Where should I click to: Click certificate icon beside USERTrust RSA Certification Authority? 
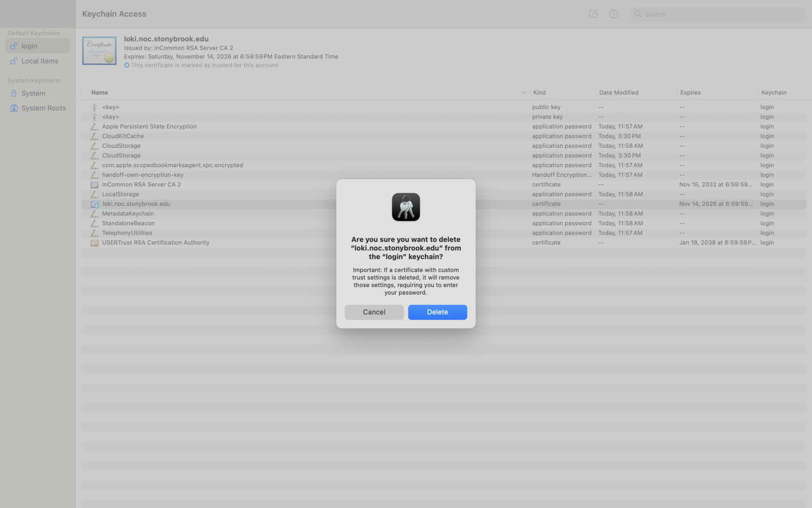(94, 242)
